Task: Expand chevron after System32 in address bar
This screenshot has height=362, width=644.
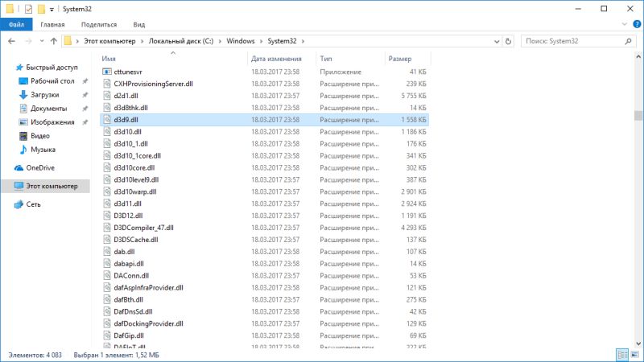Action: [x=303, y=41]
